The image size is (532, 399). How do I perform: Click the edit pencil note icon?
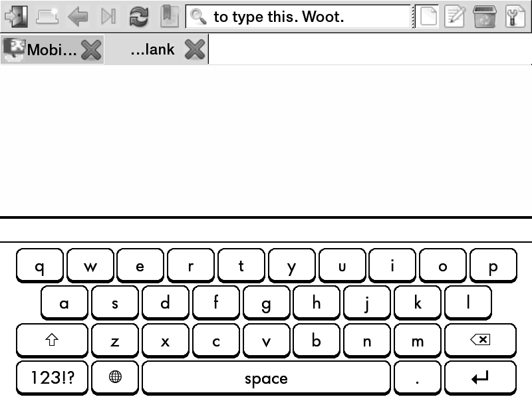pos(455,16)
